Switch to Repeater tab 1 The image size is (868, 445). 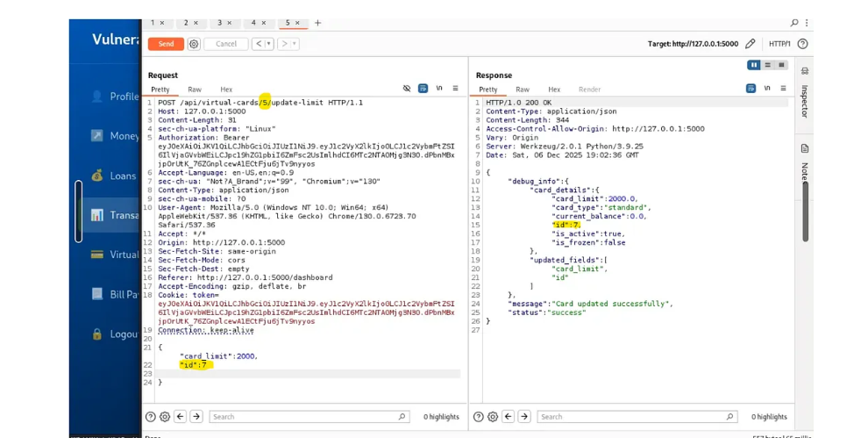tap(153, 23)
